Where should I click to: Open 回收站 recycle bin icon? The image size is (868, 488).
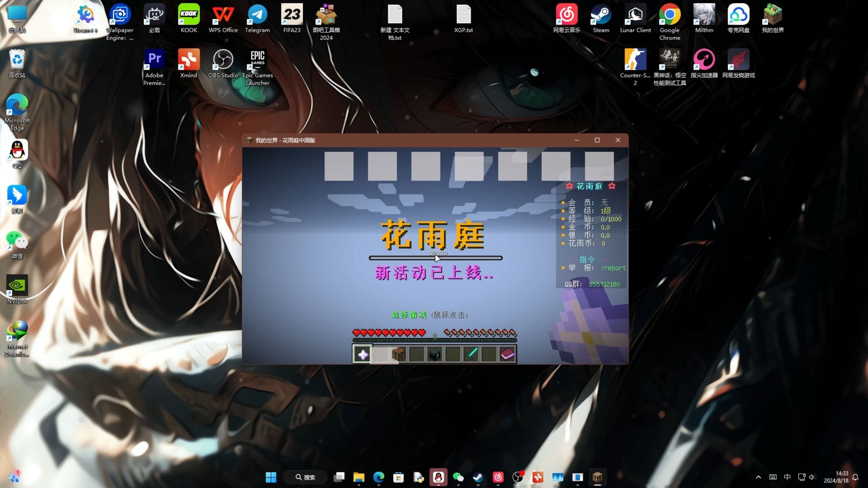pyautogui.click(x=17, y=64)
